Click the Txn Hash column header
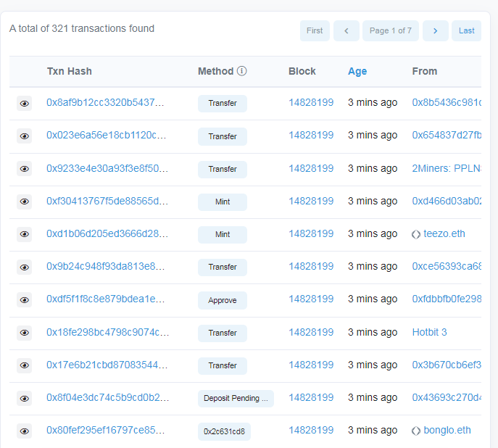Viewport: 498px width, 448px height. pyautogui.click(x=70, y=71)
